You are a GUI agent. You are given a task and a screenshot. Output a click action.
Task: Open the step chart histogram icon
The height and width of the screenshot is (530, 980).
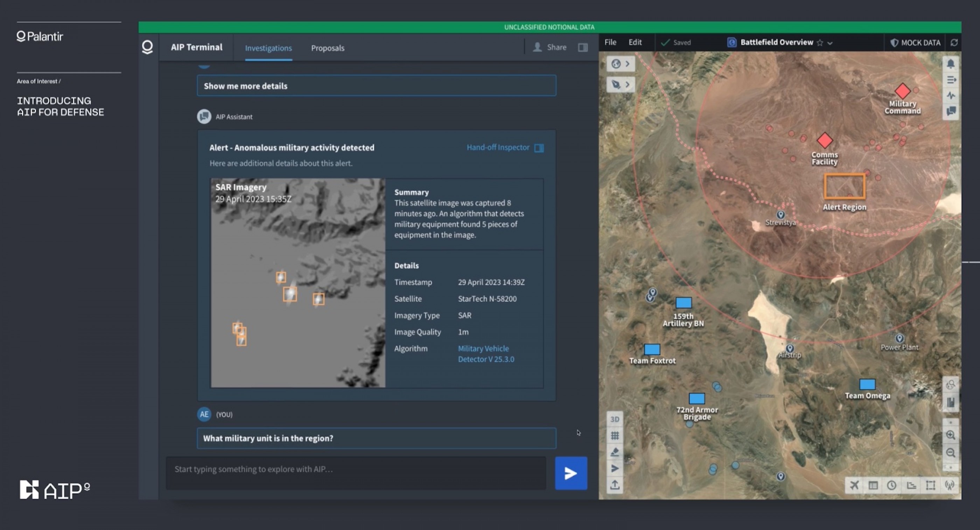tap(911, 485)
